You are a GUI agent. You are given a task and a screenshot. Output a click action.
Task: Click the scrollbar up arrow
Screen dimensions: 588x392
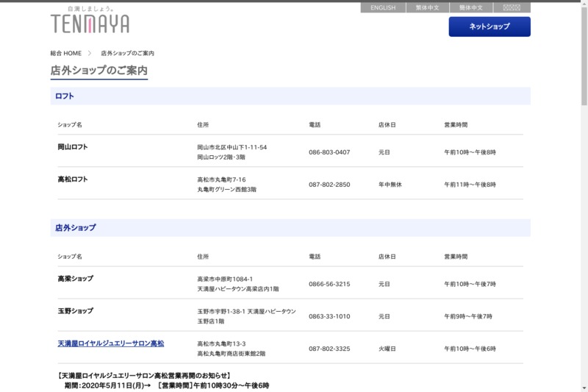pos(584,4)
